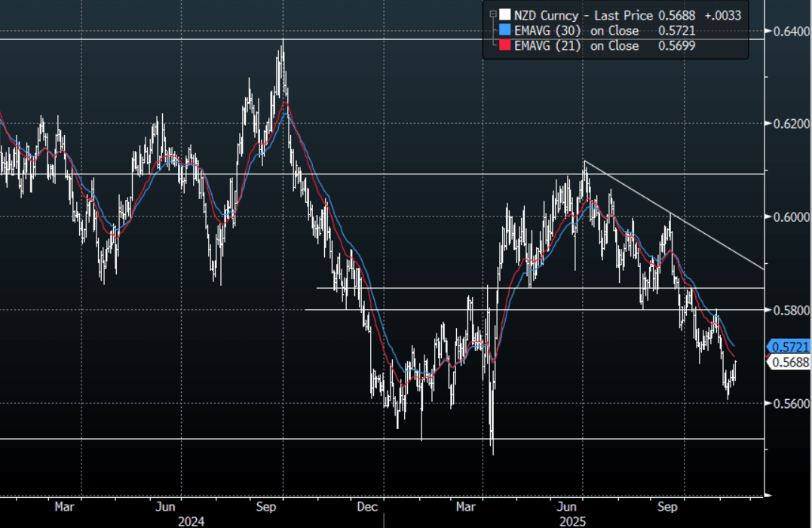The image size is (812, 528).
Task: Click the red EMAVG (21) legend swatch
Action: pyautogui.click(x=504, y=46)
